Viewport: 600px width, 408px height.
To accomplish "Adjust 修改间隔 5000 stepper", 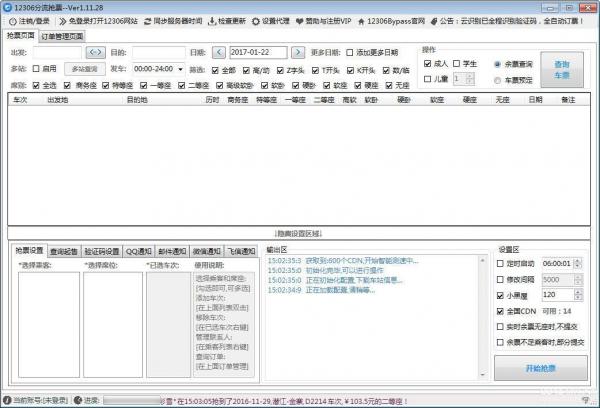I will [578, 279].
